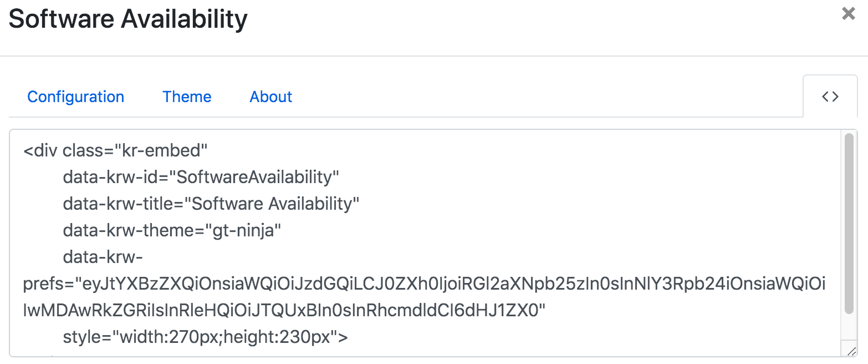Select the About tab
Screen dimensions: 868x364
coord(271,97)
